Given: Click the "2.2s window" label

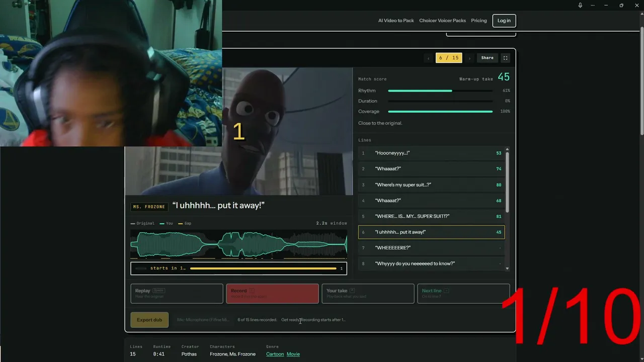Looking at the screenshot, I should pyautogui.click(x=332, y=223).
